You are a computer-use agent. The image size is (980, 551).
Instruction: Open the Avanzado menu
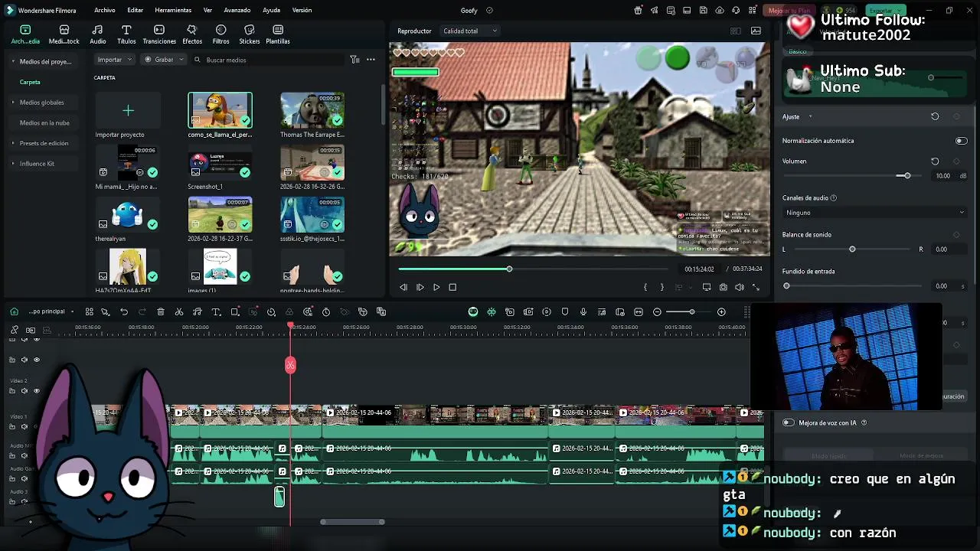(x=237, y=11)
